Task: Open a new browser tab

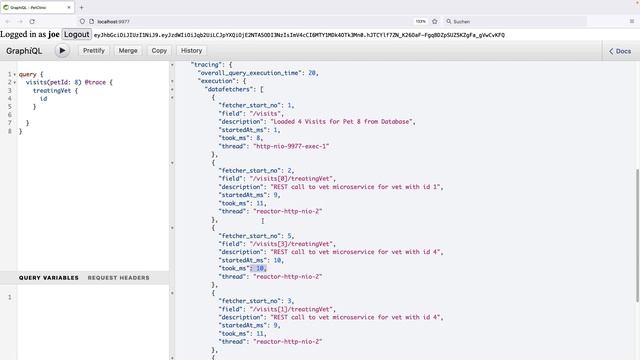Action: click(81, 7)
